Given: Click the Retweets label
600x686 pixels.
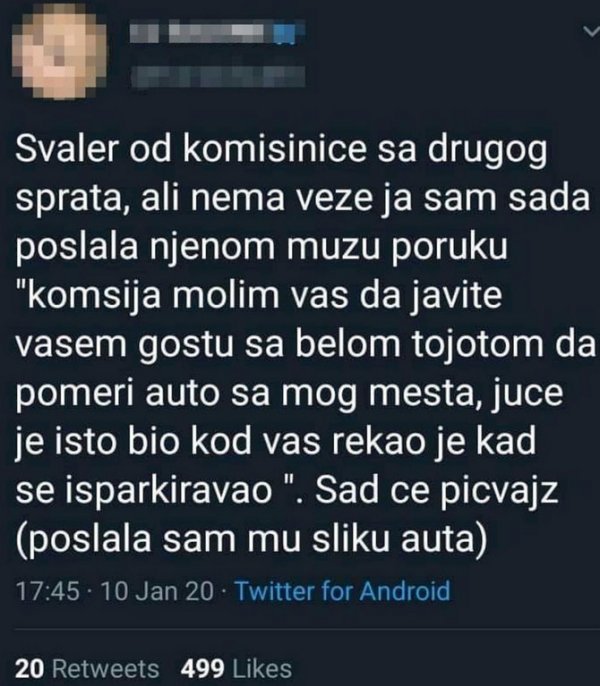Looking at the screenshot, I should point(105,669).
